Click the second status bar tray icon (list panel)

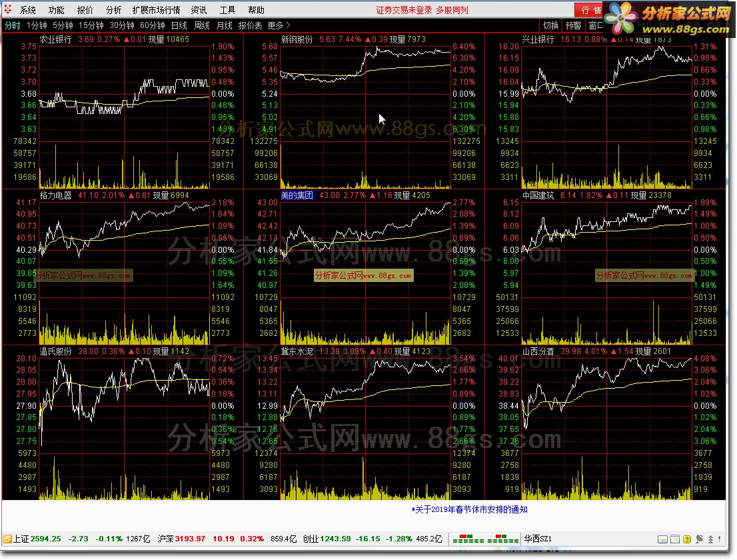[x=674, y=539]
